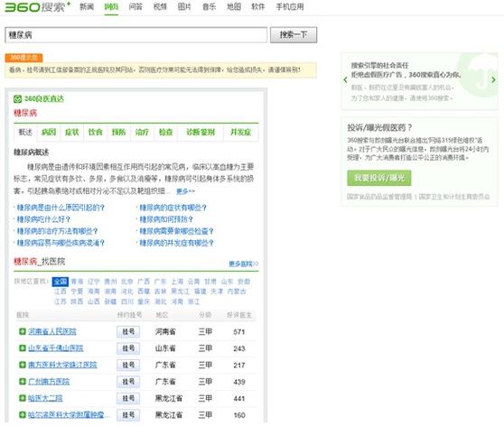The height and width of the screenshot is (426, 504).
Task: Switch to the 检查 tab
Action: click(x=165, y=133)
